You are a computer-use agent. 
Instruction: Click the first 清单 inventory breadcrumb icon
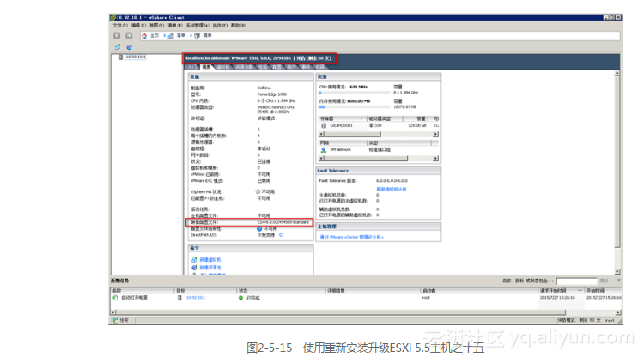(x=171, y=36)
